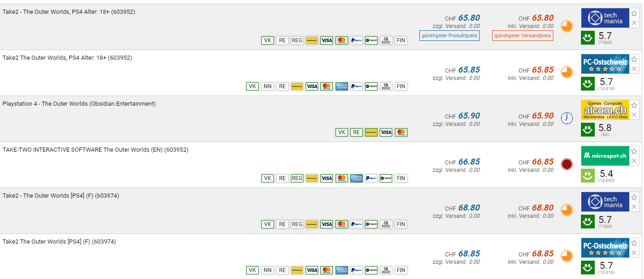
Task: Click the 'günstigster Versandpreis' badge
Action: click(522, 35)
